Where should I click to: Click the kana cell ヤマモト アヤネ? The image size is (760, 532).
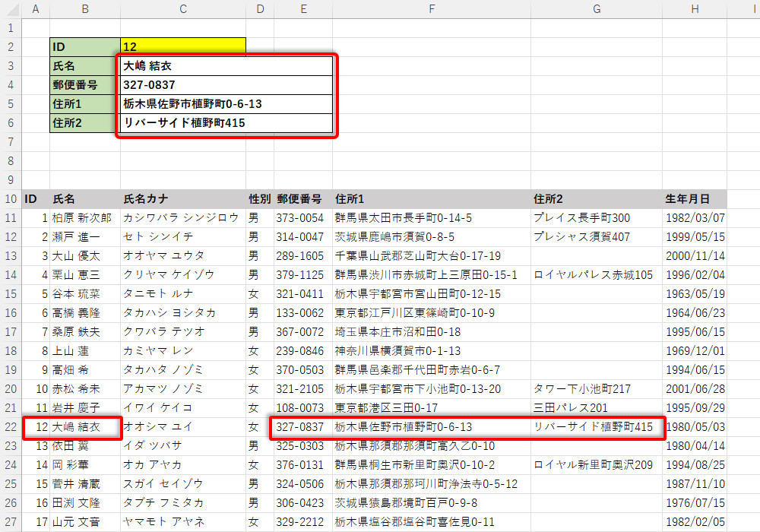pos(182,522)
